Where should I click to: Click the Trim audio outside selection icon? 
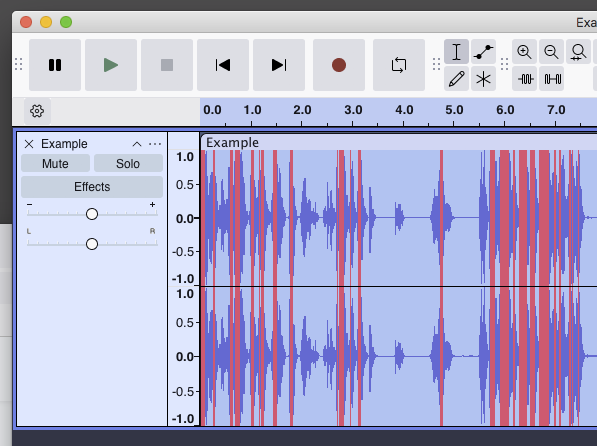click(x=524, y=78)
